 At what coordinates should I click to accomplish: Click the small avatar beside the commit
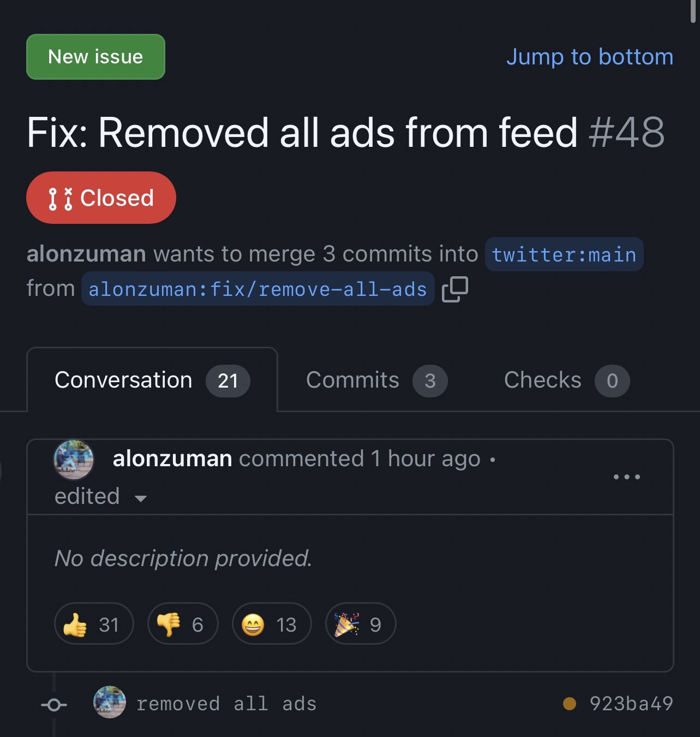(110, 702)
